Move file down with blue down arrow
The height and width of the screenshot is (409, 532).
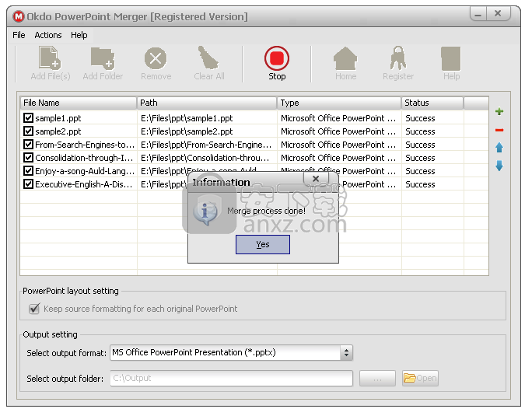(499, 166)
